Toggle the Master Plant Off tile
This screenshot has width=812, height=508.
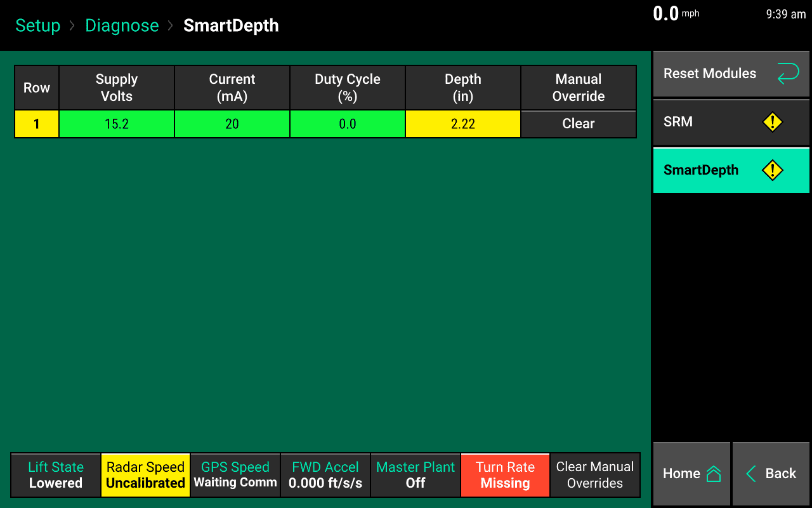[x=416, y=475]
